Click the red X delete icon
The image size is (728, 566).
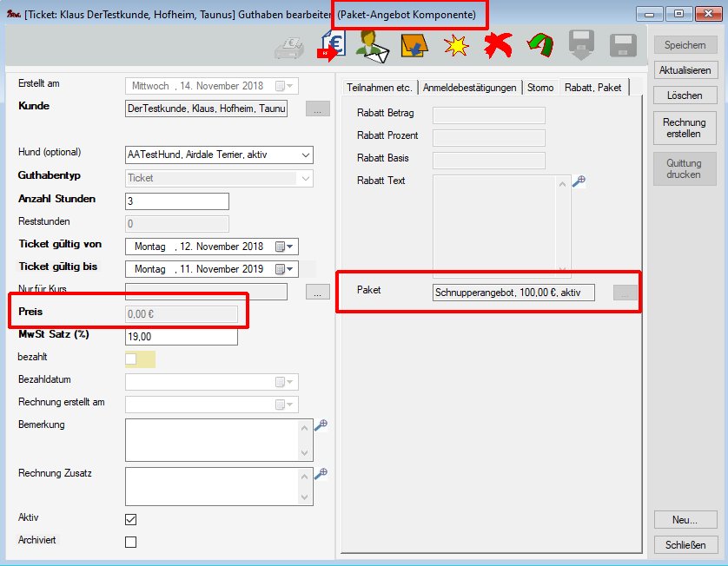tap(498, 45)
